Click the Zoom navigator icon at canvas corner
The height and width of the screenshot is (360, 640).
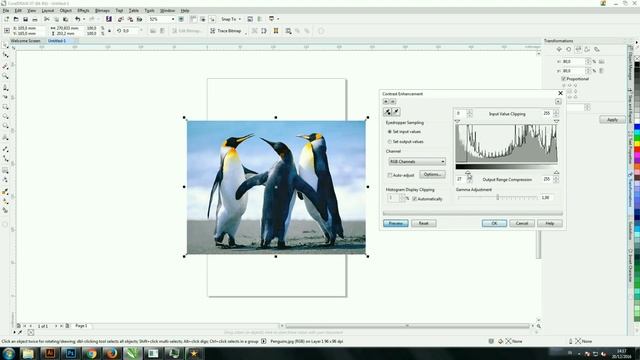click(539, 326)
